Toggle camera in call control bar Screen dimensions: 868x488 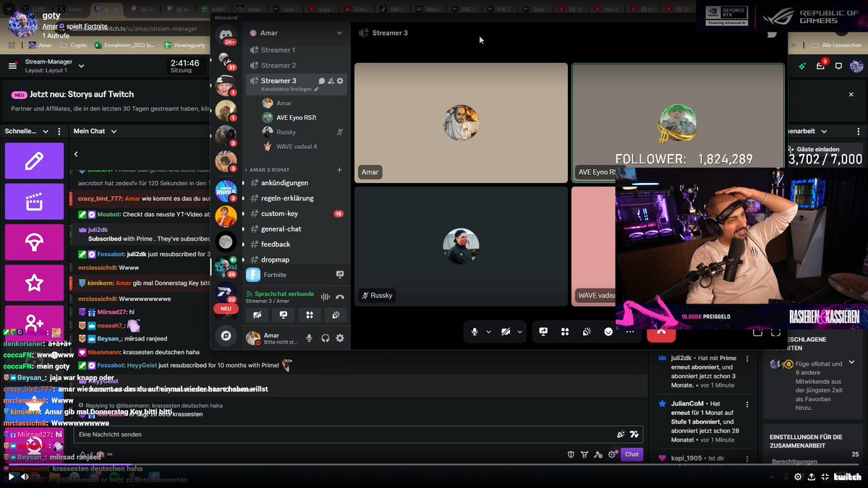click(x=506, y=332)
